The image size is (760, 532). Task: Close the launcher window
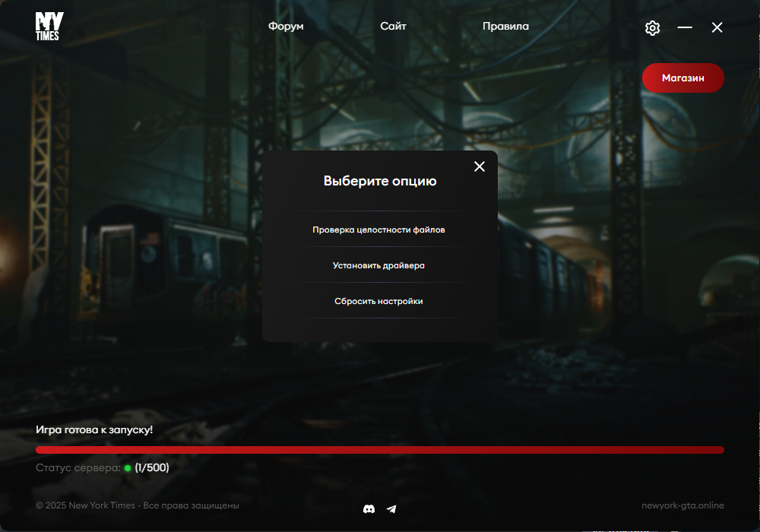click(717, 27)
